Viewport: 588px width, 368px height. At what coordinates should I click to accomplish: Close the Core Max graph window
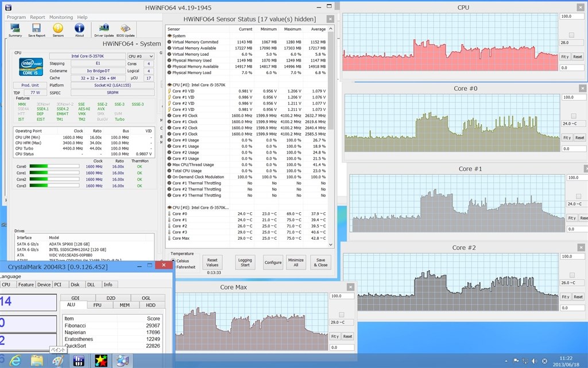[x=350, y=287]
